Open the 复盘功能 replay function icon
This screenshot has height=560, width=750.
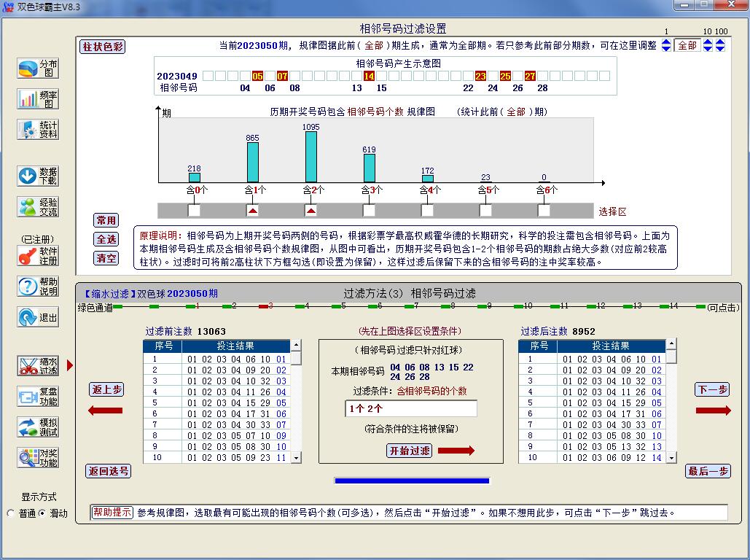[38, 397]
